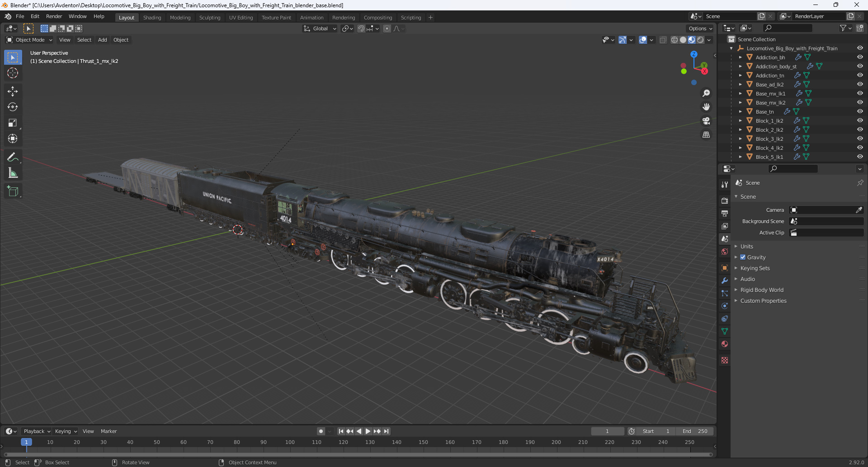Open the File menu
868x467 pixels.
pyautogui.click(x=20, y=16)
